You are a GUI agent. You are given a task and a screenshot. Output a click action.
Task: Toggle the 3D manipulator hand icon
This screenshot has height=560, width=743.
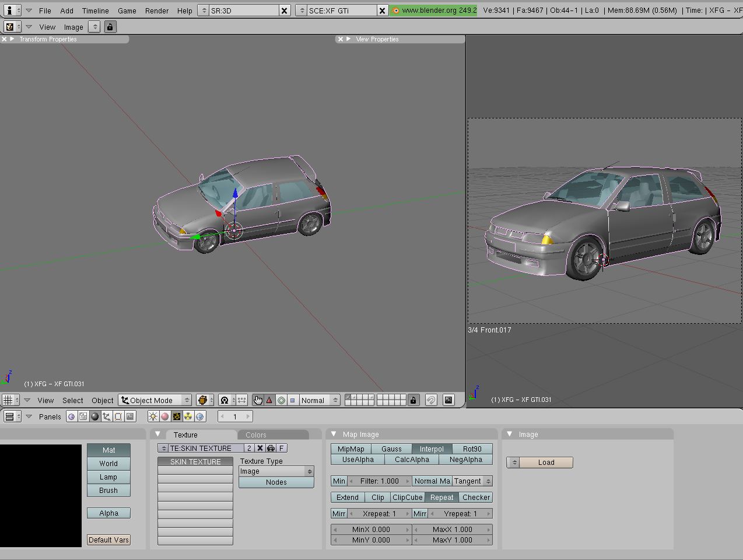[x=258, y=400]
